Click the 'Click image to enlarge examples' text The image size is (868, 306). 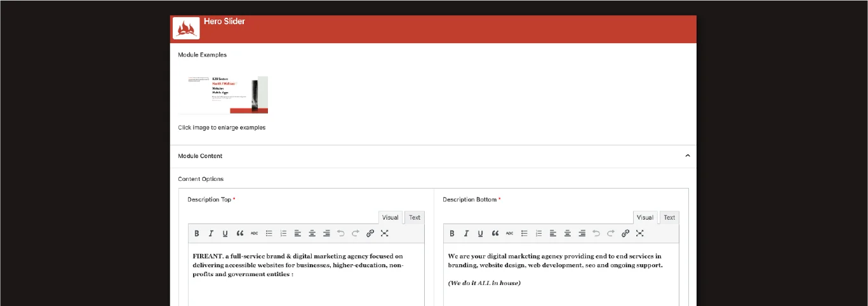click(x=222, y=128)
